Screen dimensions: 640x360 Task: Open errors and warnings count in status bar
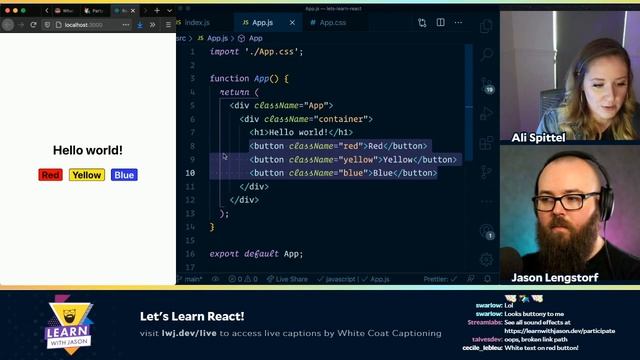243,279
